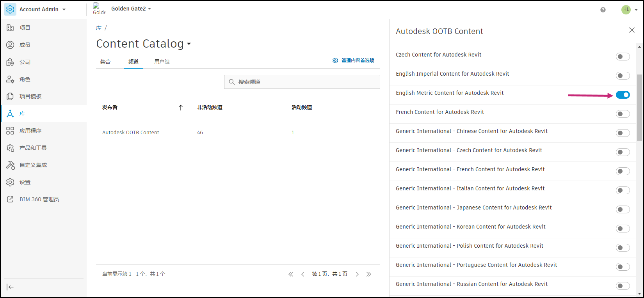Click the help question mark icon
Viewport: 644px width, 298px height.
[x=603, y=10]
